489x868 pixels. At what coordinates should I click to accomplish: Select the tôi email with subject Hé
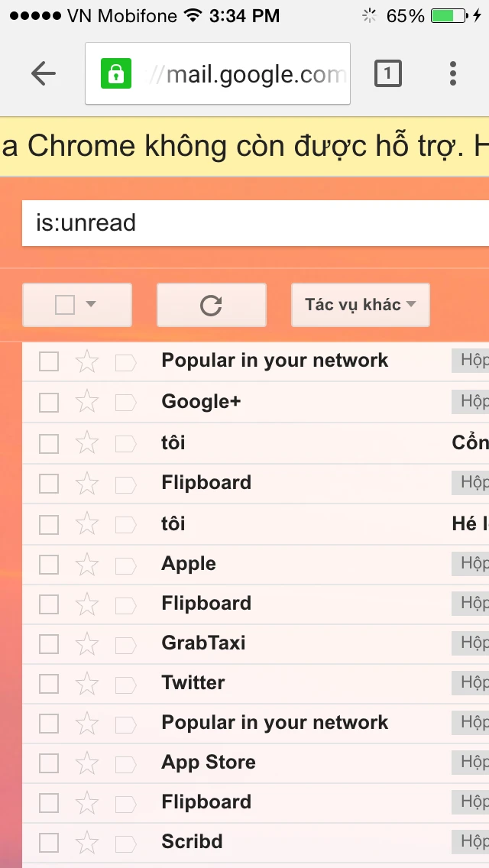pyautogui.click(x=49, y=525)
